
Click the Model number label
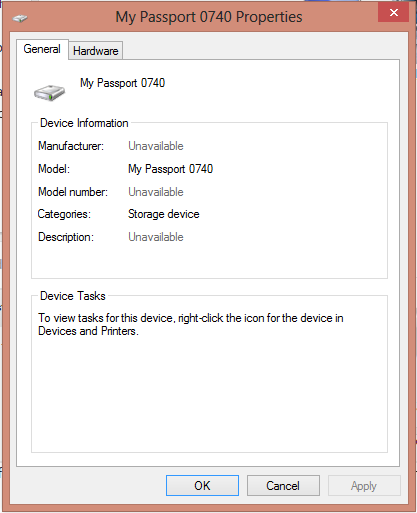coord(73,192)
